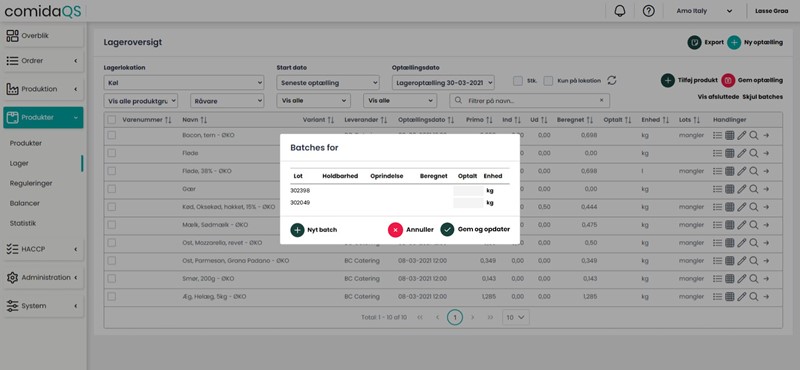Open the help question mark icon
Image resolution: width=800 pixels, height=370 pixels.
pyautogui.click(x=648, y=11)
